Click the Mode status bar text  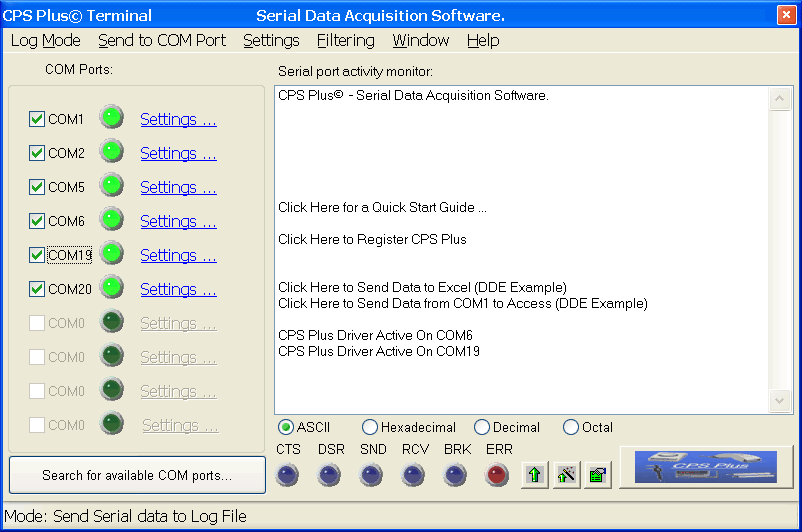[125, 516]
